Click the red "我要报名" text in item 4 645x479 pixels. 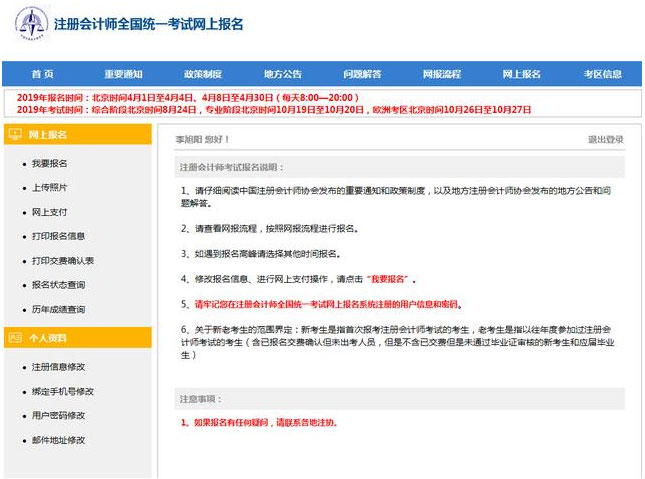(x=387, y=279)
